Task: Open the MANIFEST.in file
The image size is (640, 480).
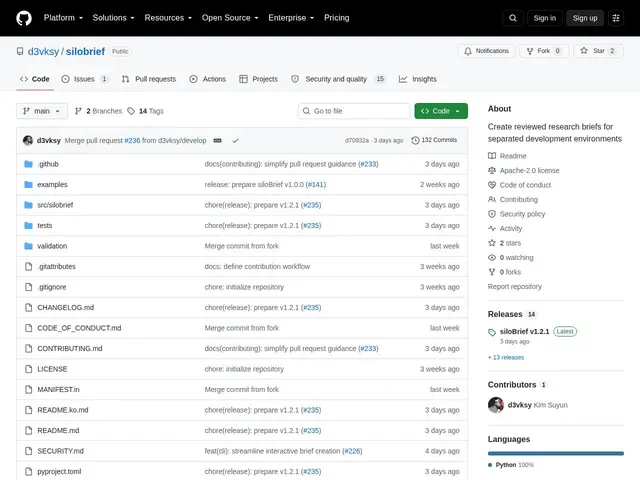Action: pos(58,389)
